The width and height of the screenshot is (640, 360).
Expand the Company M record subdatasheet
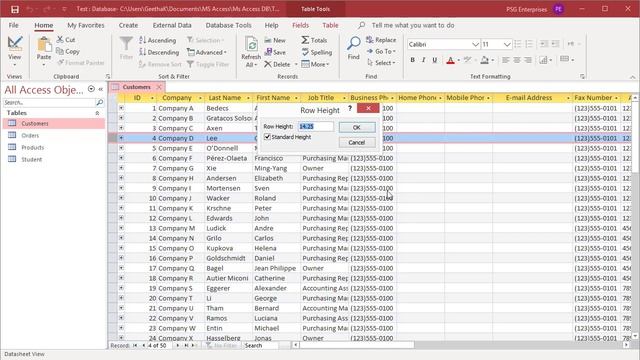coord(121,228)
